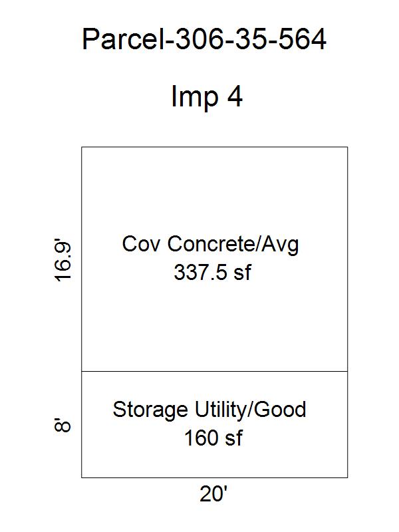Click the top edge of the concrete rectangle

pos(214,147)
